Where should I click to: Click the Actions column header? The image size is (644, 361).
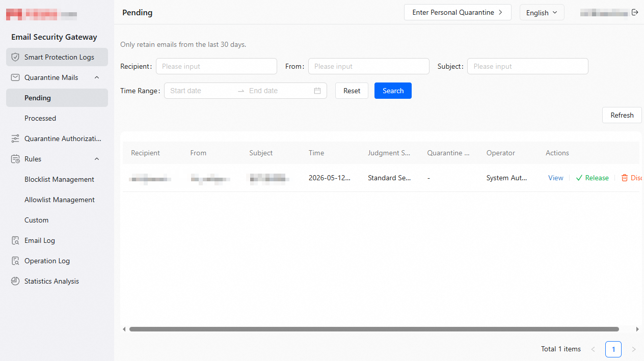pyautogui.click(x=557, y=153)
